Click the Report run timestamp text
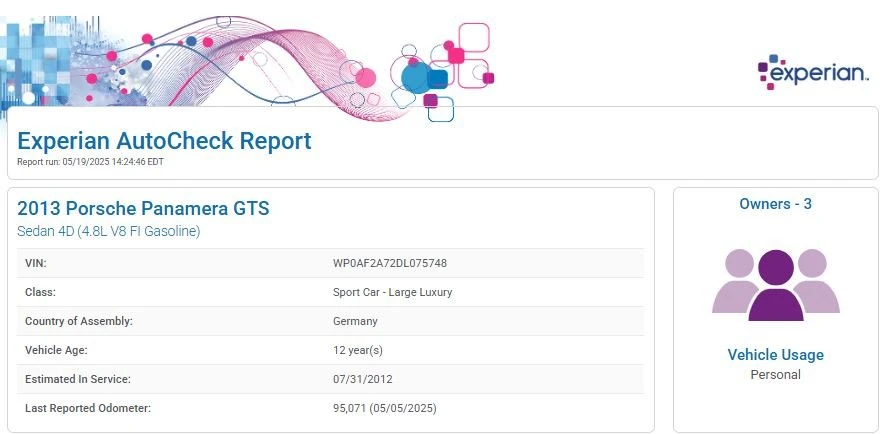This screenshot has height=434, width=894. (x=90, y=162)
